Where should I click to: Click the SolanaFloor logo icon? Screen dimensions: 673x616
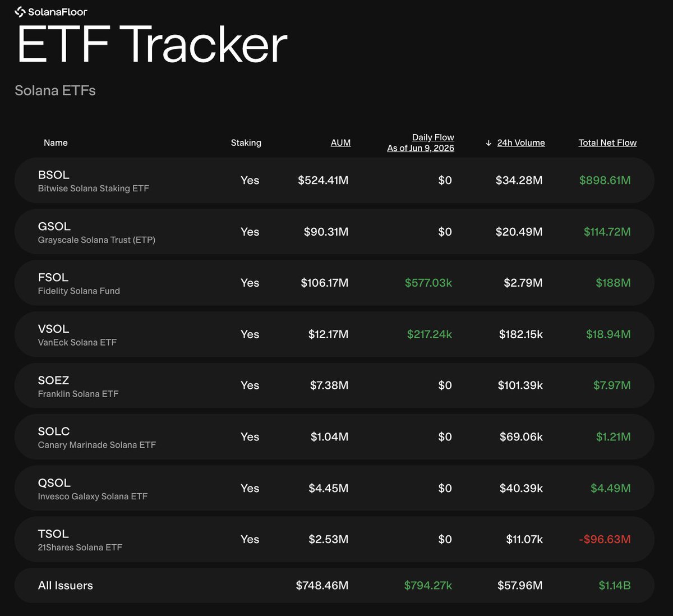[20, 12]
